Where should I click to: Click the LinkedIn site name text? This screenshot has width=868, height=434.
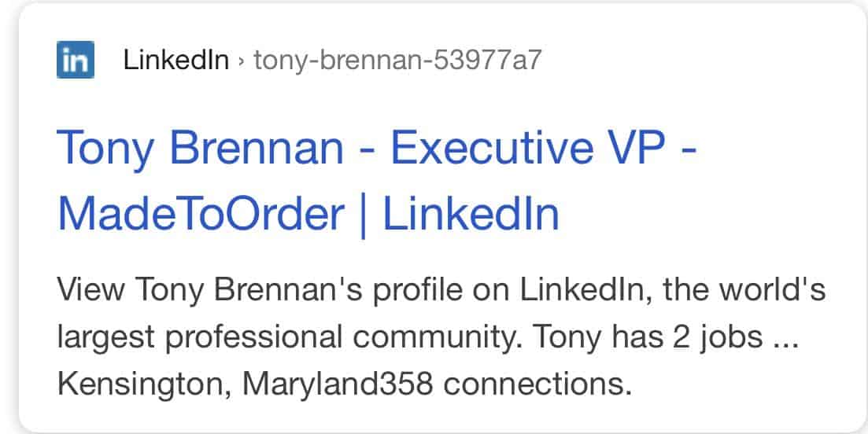click(176, 60)
